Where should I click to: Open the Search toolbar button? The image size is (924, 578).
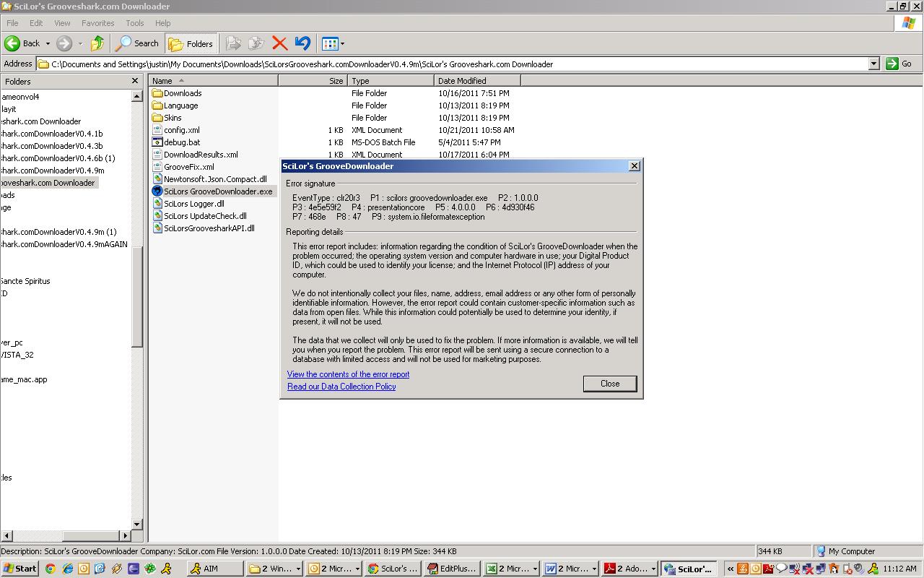pyautogui.click(x=137, y=43)
